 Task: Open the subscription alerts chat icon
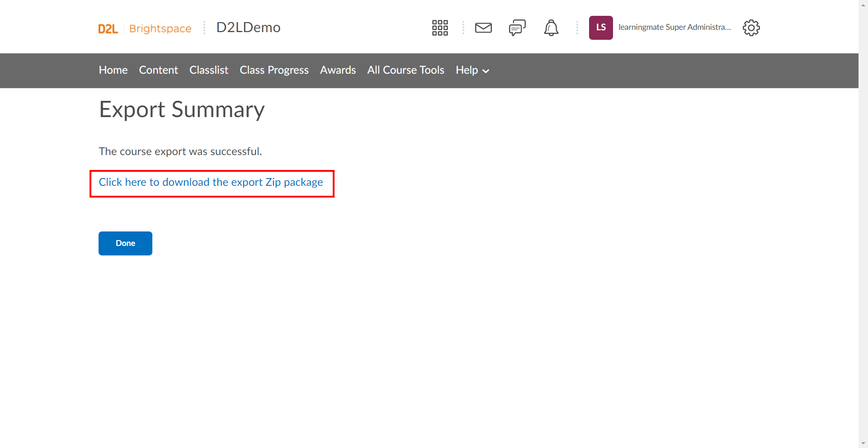(x=517, y=28)
